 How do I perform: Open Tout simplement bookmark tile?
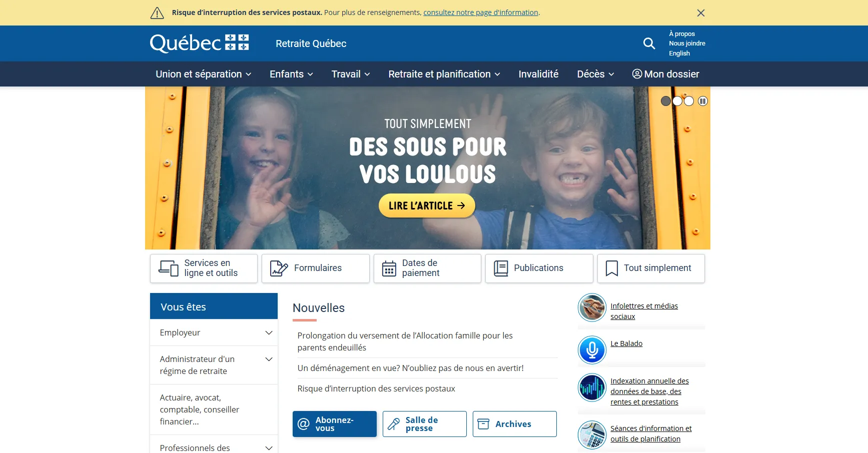point(651,268)
